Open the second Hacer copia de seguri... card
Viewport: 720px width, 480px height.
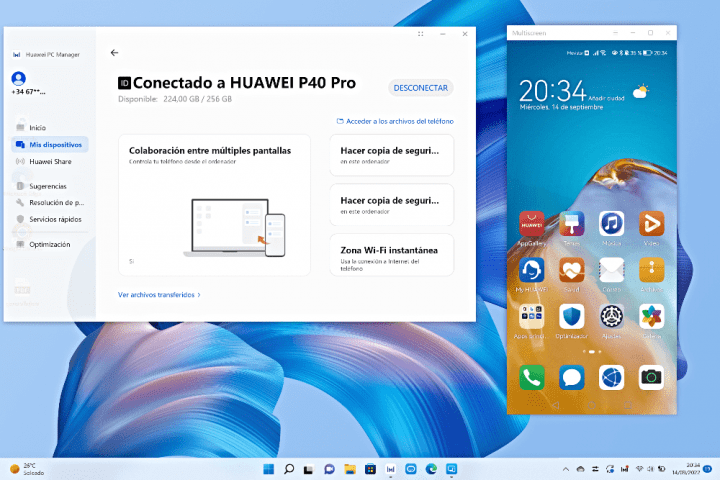click(392, 205)
